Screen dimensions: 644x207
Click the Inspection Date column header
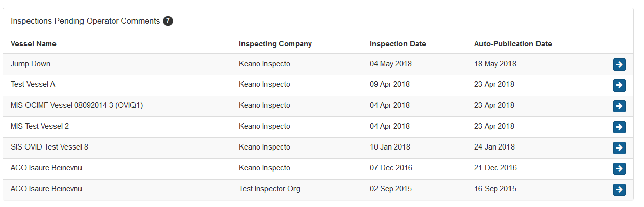398,44
